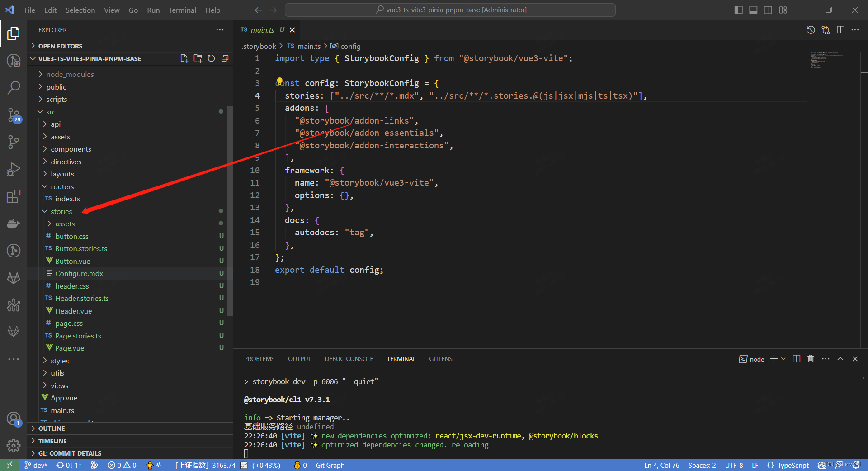Close the main.ts editor tab
Screen dimensions: 868x471
292,30
